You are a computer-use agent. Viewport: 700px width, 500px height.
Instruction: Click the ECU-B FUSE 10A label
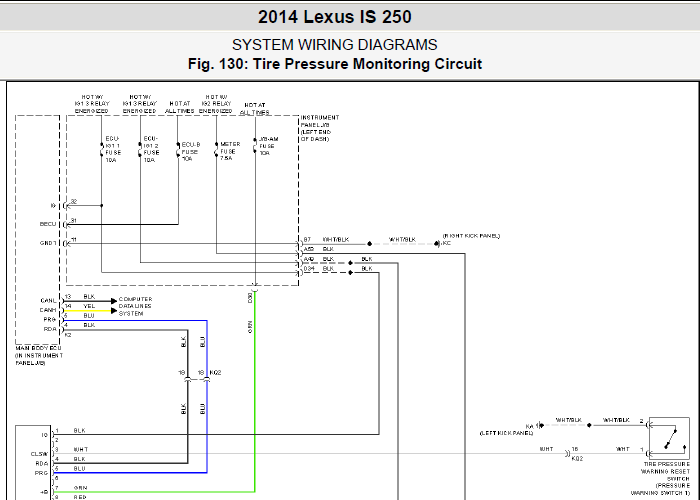tap(191, 151)
